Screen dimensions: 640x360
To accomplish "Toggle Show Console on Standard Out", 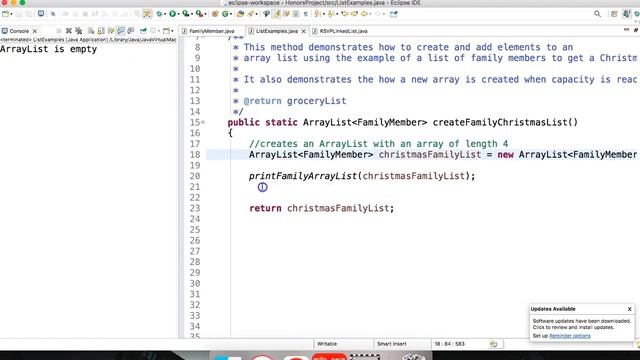I will (x=120, y=31).
